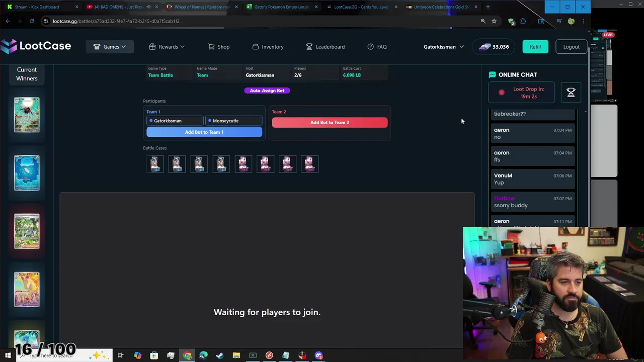Click the 6,098 LB battle cost value
This screenshot has height=362, width=644.
coord(352,75)
